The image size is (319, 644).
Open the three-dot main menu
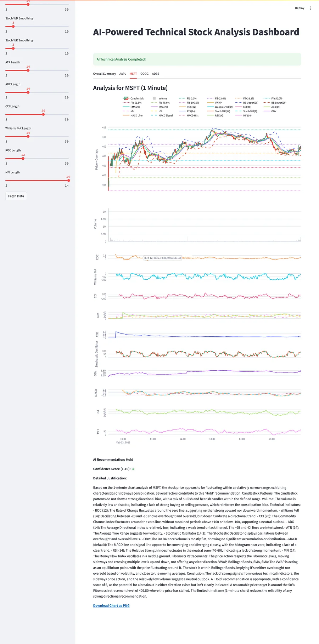(310, 8)
